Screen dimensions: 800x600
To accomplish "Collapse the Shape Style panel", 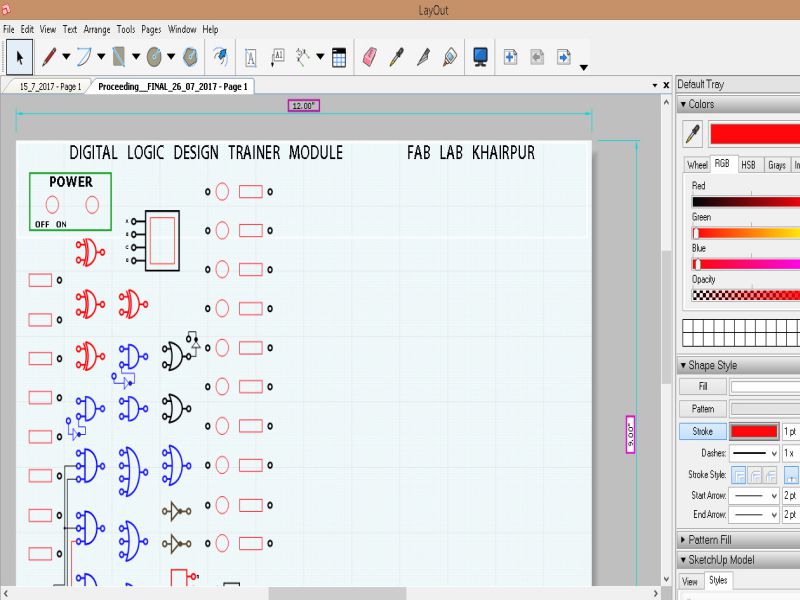I will point(683,365).
